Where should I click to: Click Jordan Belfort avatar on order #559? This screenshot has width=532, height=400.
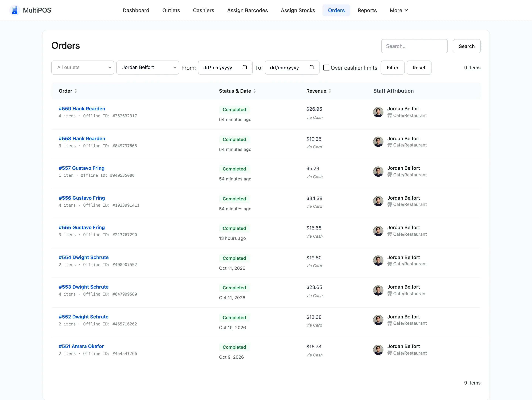[378, 112]
